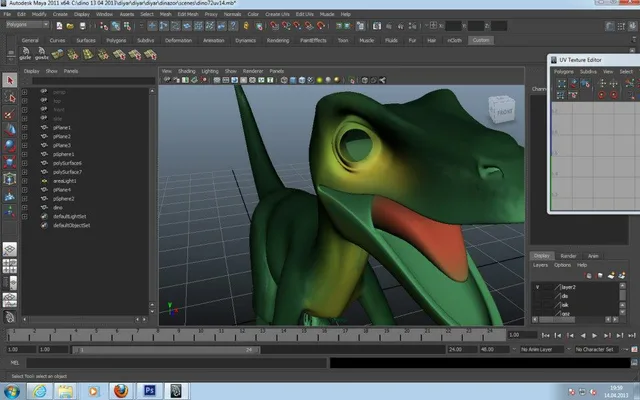
Task: Select single perspective layout in toolbox
Action: point(10,249)
